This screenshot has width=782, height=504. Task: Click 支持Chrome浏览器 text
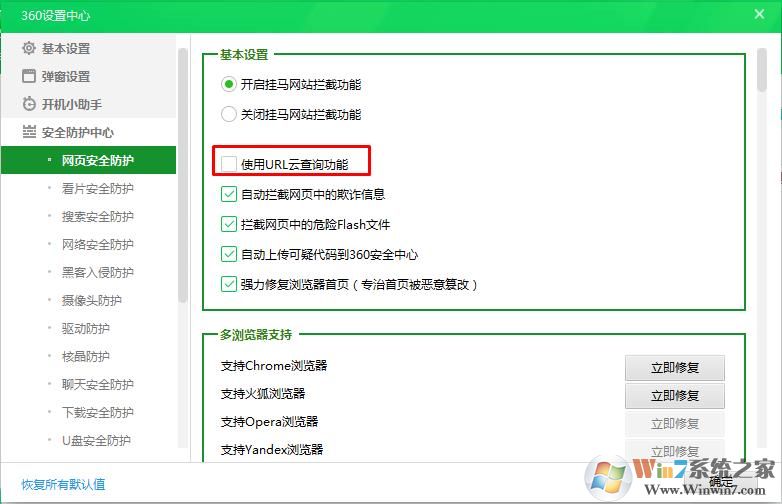274,365
